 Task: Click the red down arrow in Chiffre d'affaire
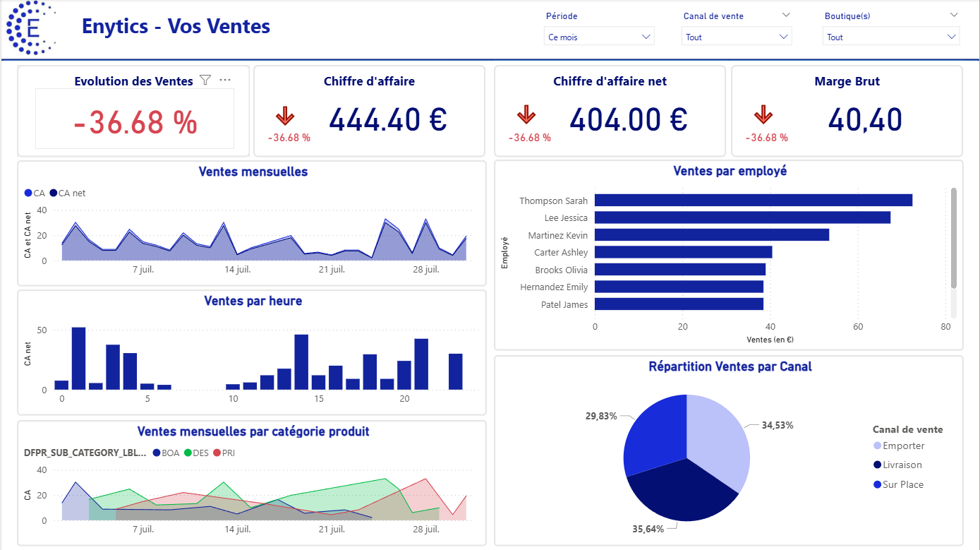click(x=285, y=116)
